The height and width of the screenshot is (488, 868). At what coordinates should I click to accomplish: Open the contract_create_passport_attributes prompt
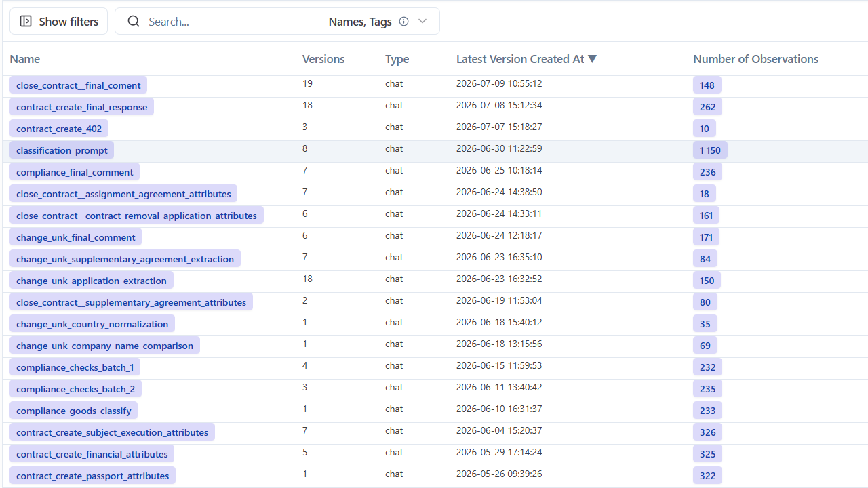click(x=92, y=476)
